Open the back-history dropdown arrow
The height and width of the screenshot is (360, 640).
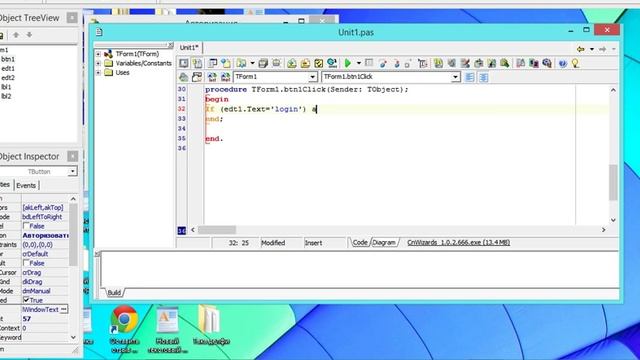(592, 49)
